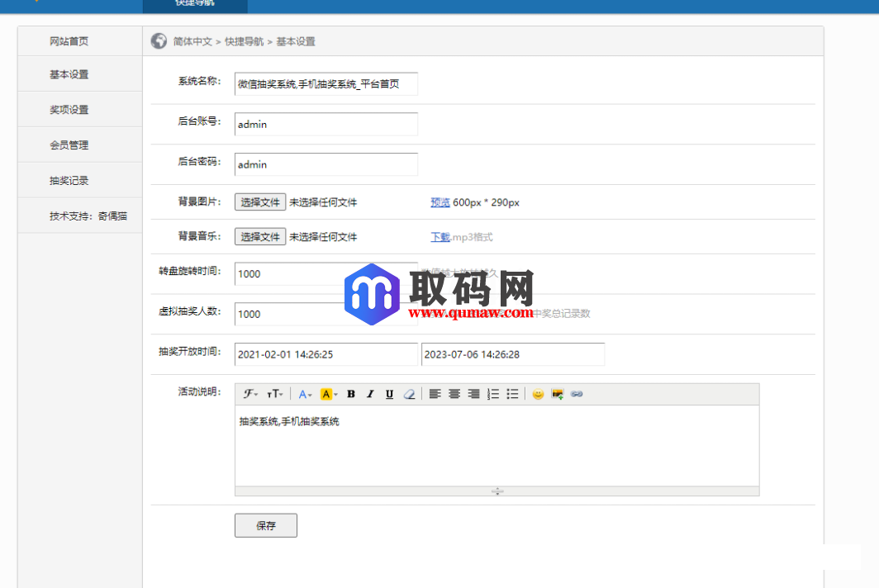Screen dimensions: 879x588
Task: Insert an emoji in the activity description
Action: click(538, 394)
